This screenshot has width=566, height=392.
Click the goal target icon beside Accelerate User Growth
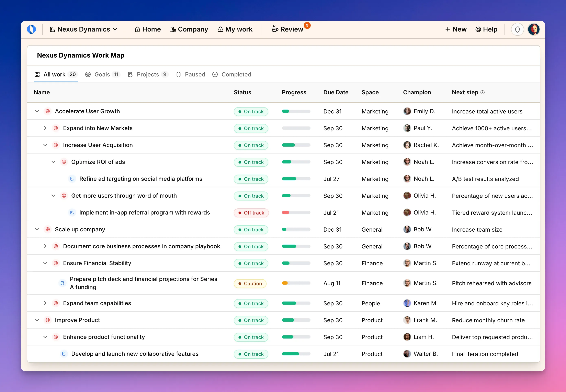click(x=47, y=111)
